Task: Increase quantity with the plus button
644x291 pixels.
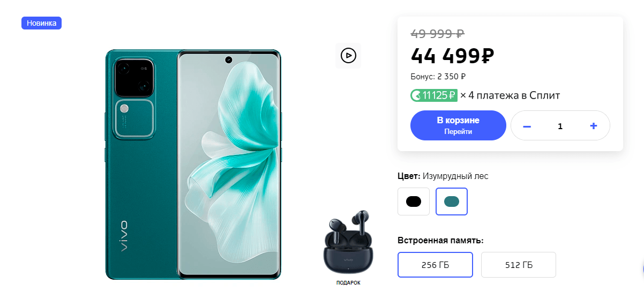Action: pyautogui.click(x=593, y=126)
